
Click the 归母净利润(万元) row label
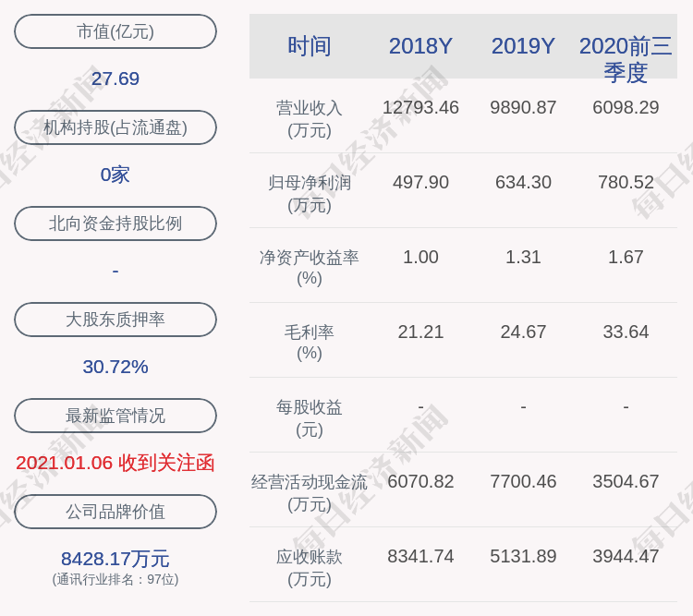310,194
